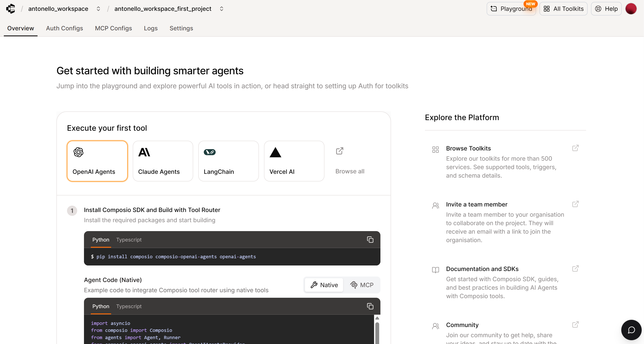Open Documentation and SDKs link icon

[575, 269]
